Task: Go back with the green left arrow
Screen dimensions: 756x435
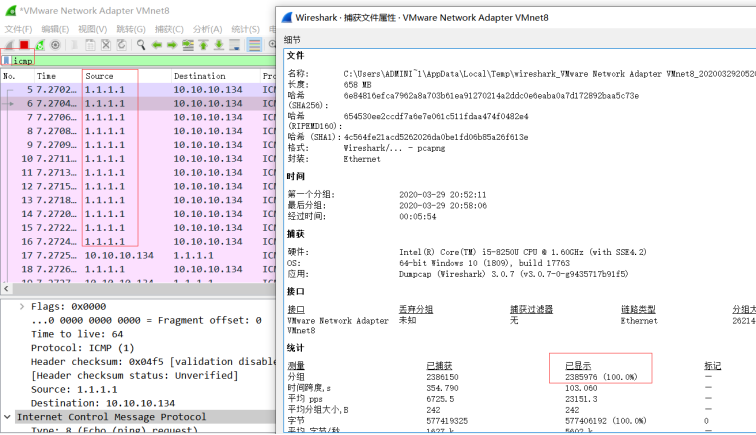Action: (157, 45)
